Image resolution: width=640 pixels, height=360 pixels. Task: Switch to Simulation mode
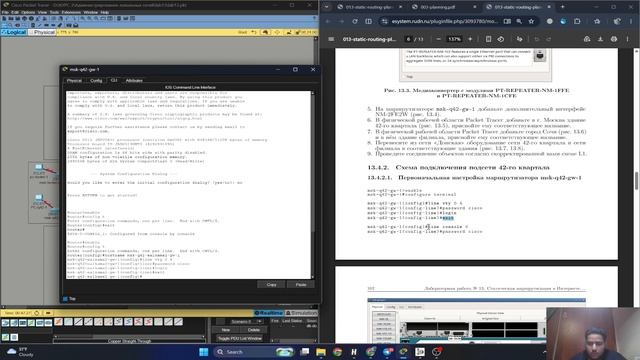click(x=301, y=313)
